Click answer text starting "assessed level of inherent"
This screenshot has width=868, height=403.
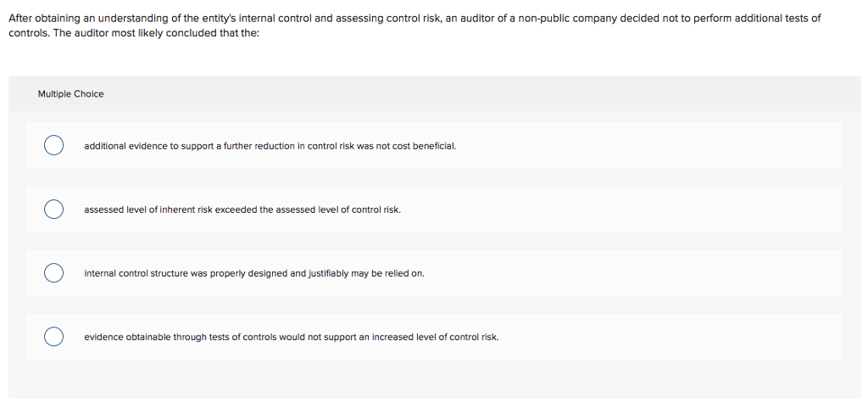point(242,210)
